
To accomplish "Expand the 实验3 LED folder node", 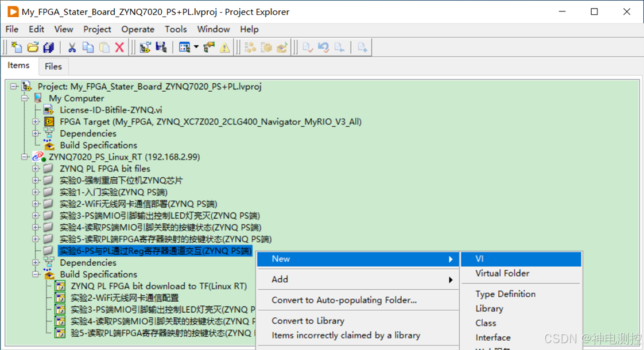I will (36, 215).
